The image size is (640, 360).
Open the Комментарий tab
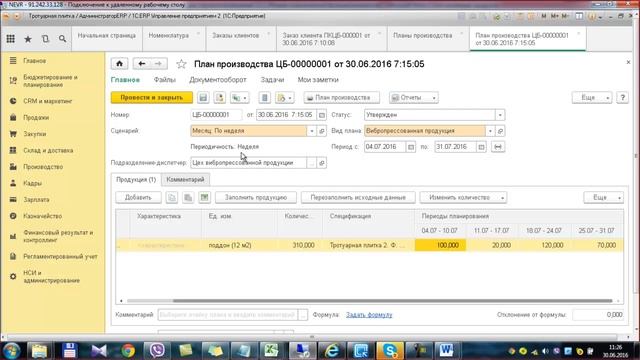[x=185, y=180]
